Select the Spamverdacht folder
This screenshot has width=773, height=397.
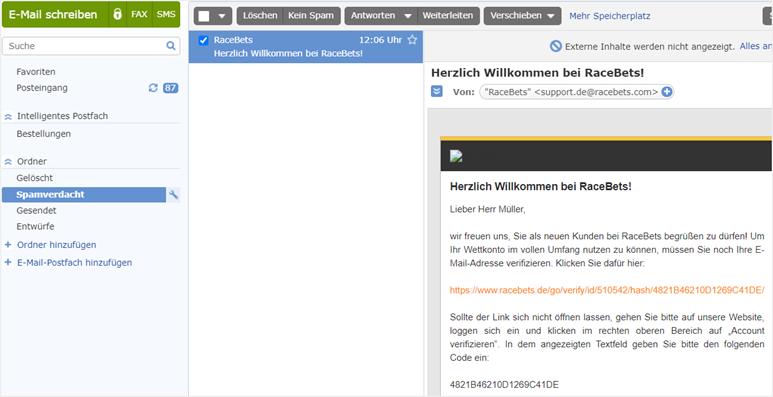pyautogui.click(x=84, y=195)
